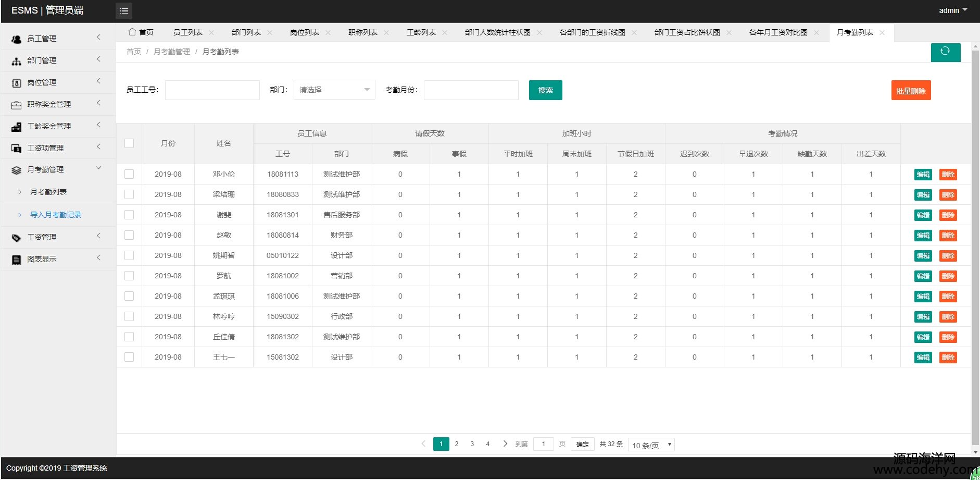Open the 部门 请选择 dropdown
This screenshot has height=480, width=980.
[x=334, y=90]
